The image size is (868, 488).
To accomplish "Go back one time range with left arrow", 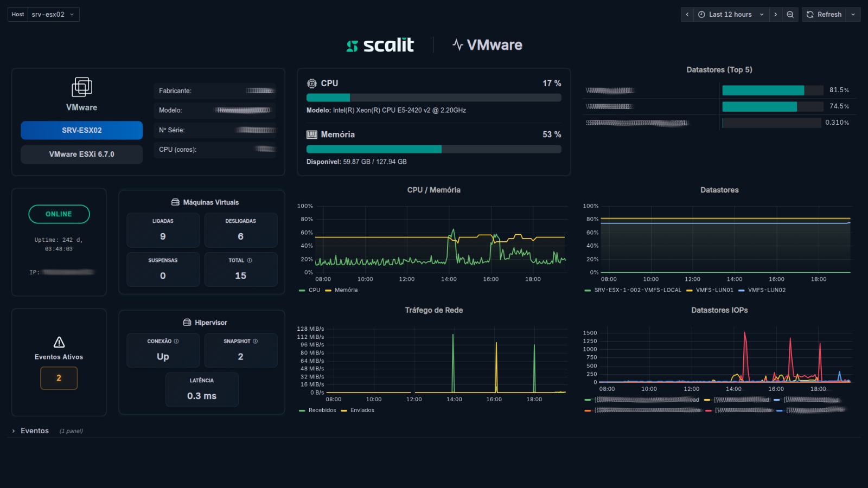I will coord(687,15).
